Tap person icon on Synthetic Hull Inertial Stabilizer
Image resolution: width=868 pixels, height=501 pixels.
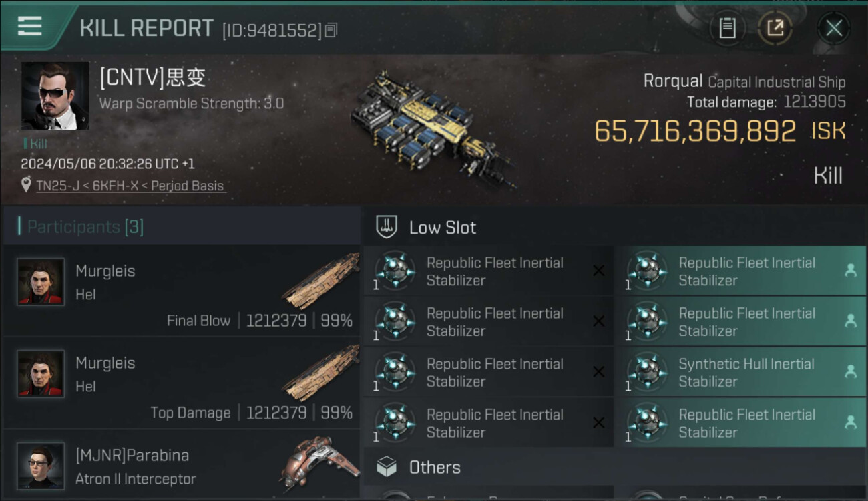850,373
